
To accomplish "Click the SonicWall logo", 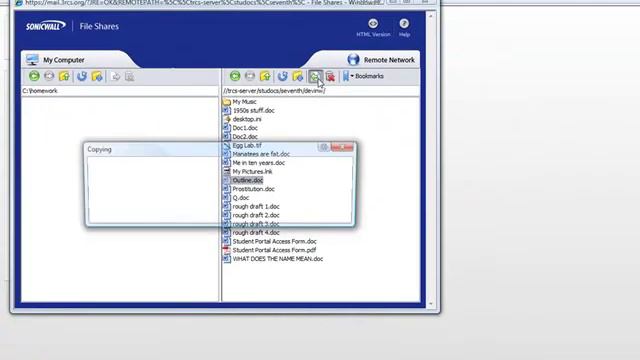I will pyautogui.click(x=45, y=26).
